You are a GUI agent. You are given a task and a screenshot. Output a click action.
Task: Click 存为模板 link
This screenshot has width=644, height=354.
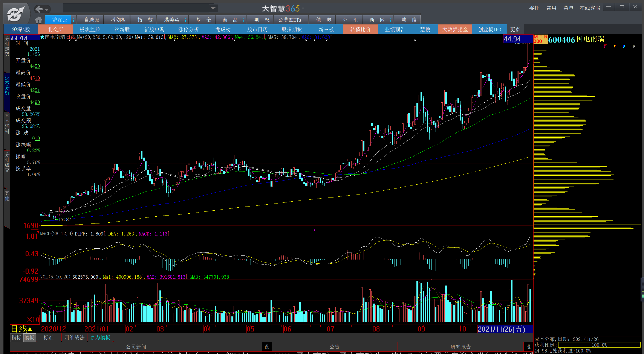point(100,337)
